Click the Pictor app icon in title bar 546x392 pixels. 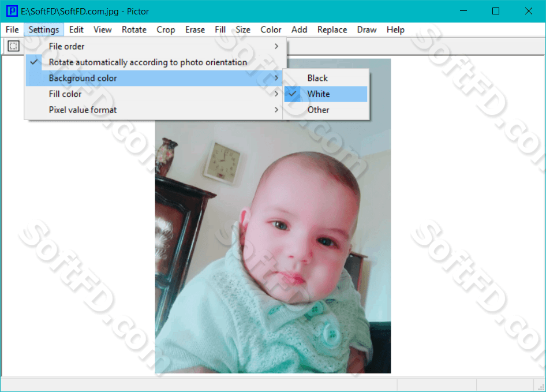(x=12, y=11)
